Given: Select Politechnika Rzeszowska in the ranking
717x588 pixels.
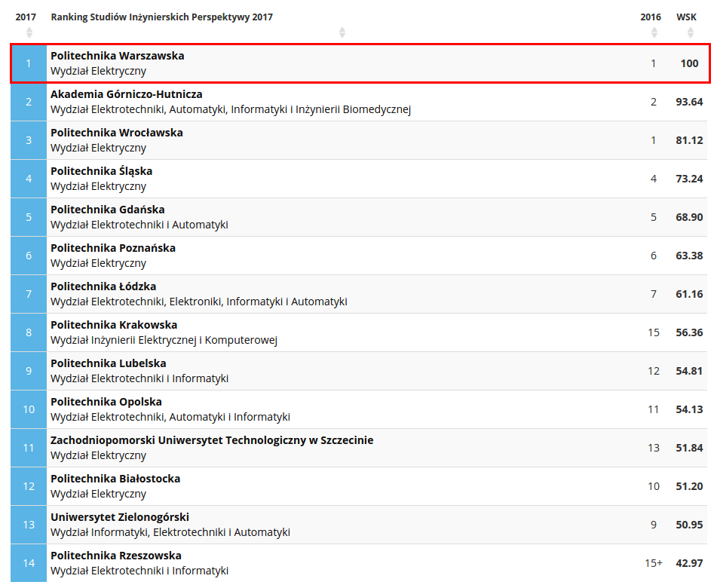Looking at the screenshot, I should click(116, 555).
